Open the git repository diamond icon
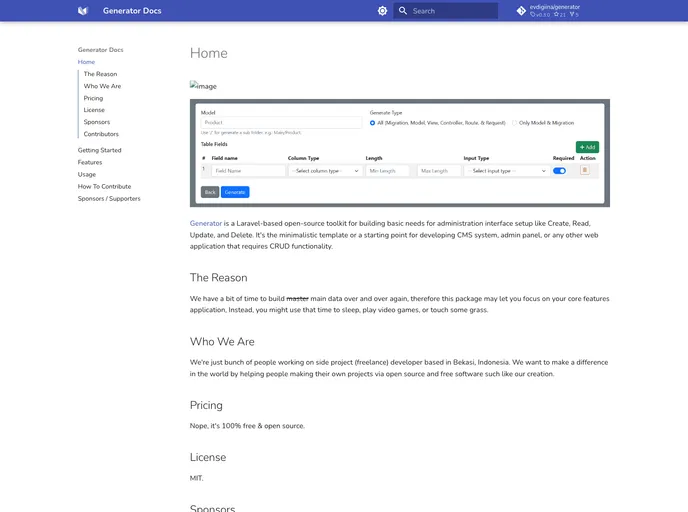688x512 pixels. (521, 11)
